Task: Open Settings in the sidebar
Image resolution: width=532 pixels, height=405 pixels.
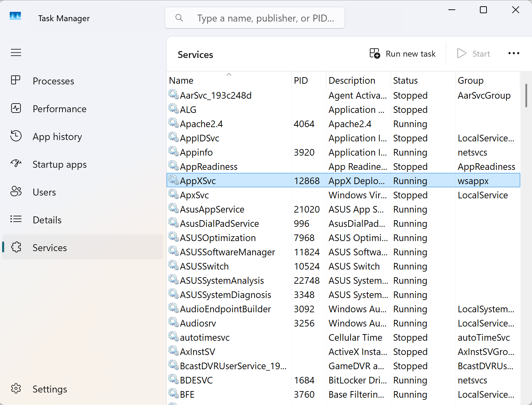Action: click(x=83, y=389)
